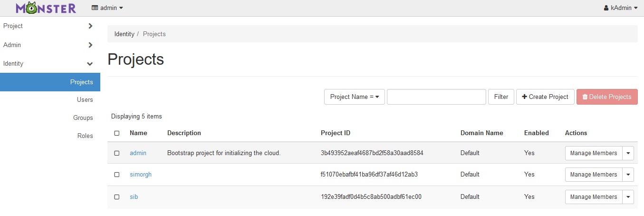This screenshot has height=216, width=644.
Task: Click the Delete Projects button
Action: tap(607, 97)
